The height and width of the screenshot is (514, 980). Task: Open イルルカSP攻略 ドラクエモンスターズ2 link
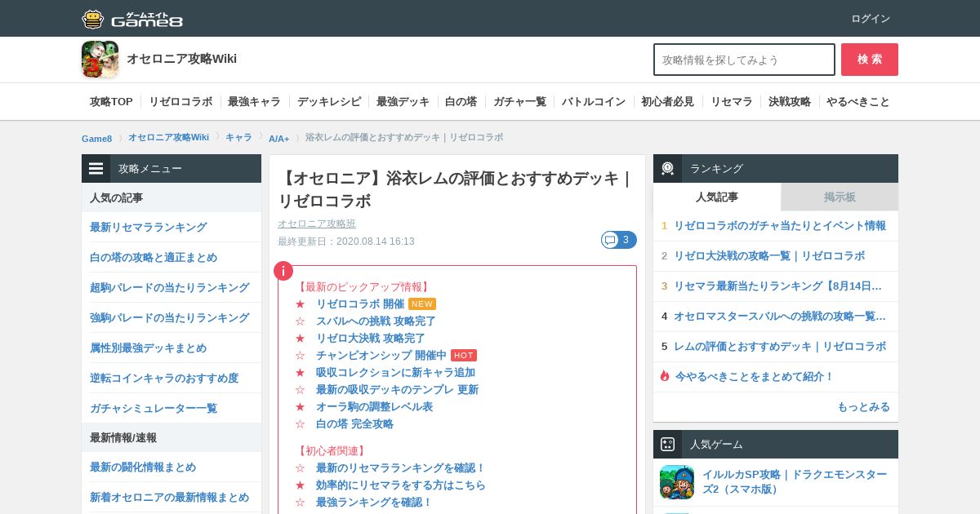click(795, 481)
